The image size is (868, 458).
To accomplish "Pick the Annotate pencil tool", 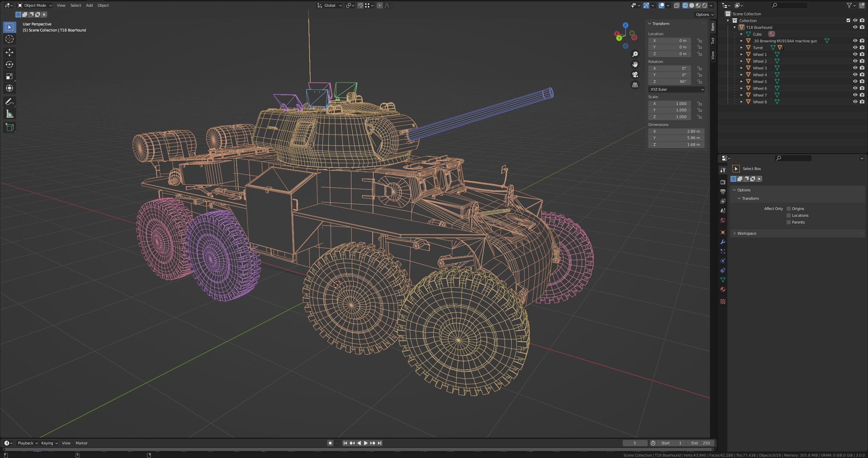I will 9,102.
